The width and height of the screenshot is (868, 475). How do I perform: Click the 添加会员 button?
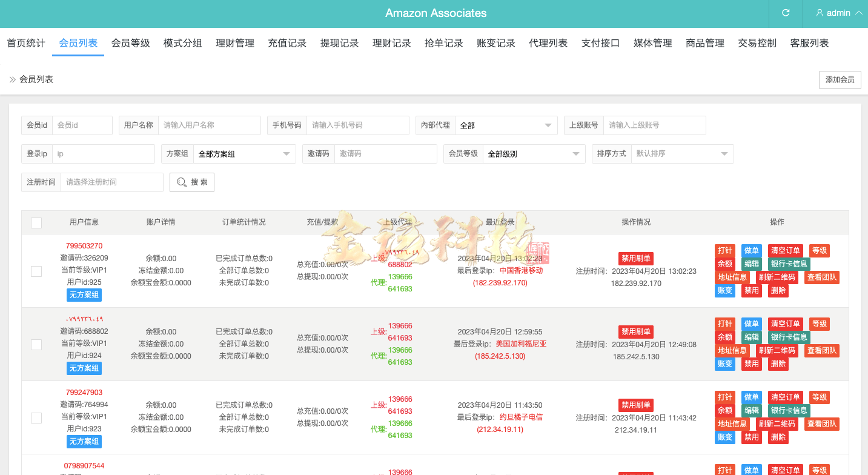[x=840, y=79]
